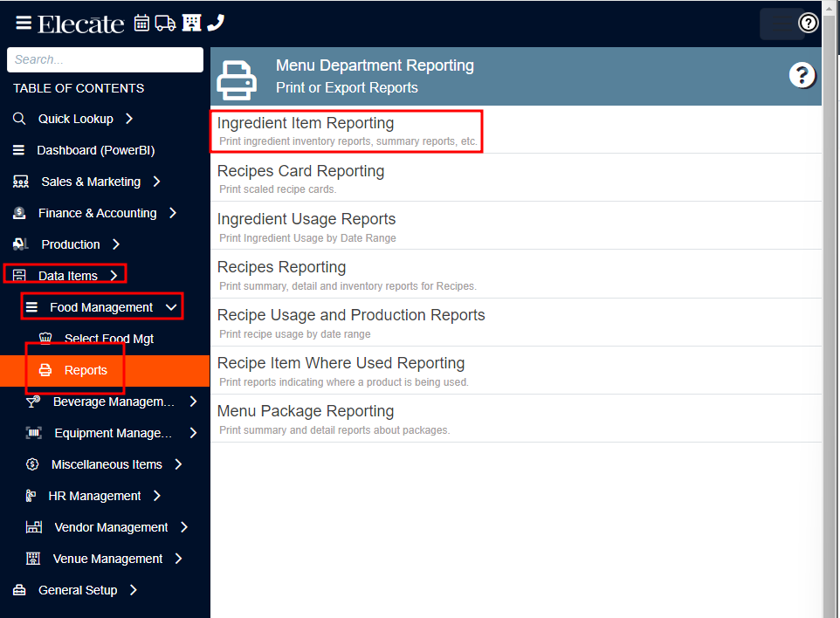This screenshot has width=840, height=618.
Task: Click the Food Management list icon
Action: (x=31, y=307)
